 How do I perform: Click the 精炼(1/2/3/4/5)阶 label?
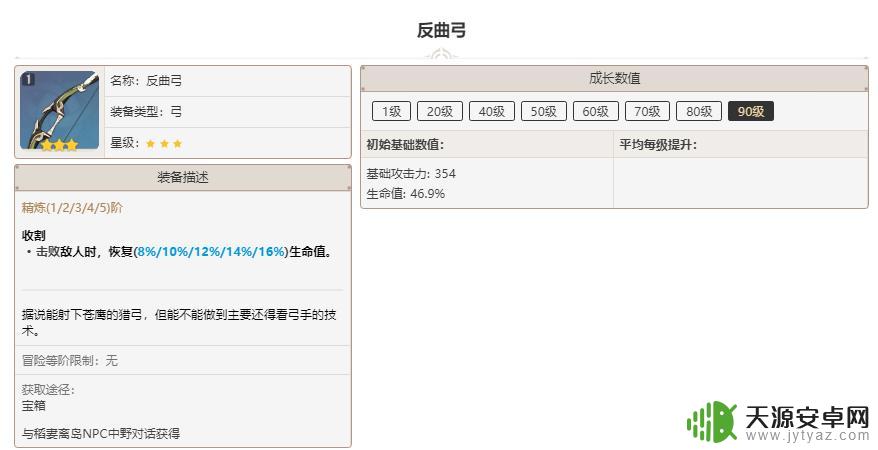pyautogui.click(x=72, y=208)
